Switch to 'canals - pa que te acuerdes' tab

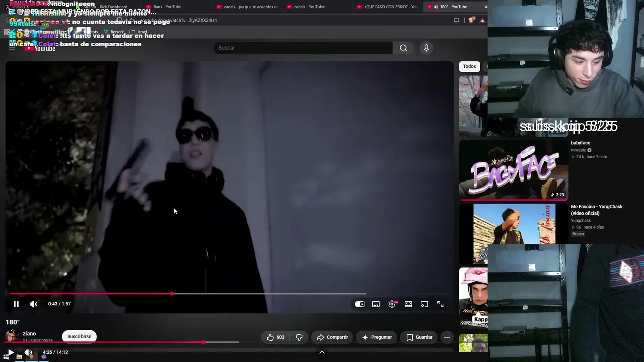tap(247, 7)
